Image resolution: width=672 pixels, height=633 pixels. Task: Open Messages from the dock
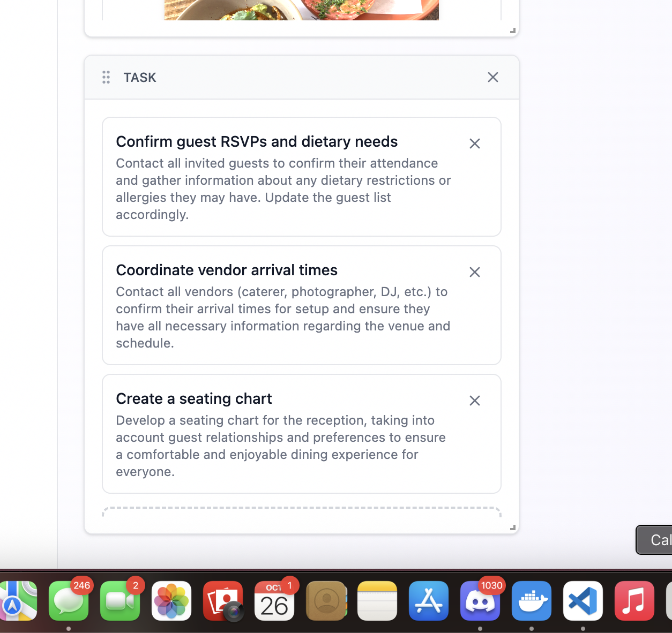[69, 601]
